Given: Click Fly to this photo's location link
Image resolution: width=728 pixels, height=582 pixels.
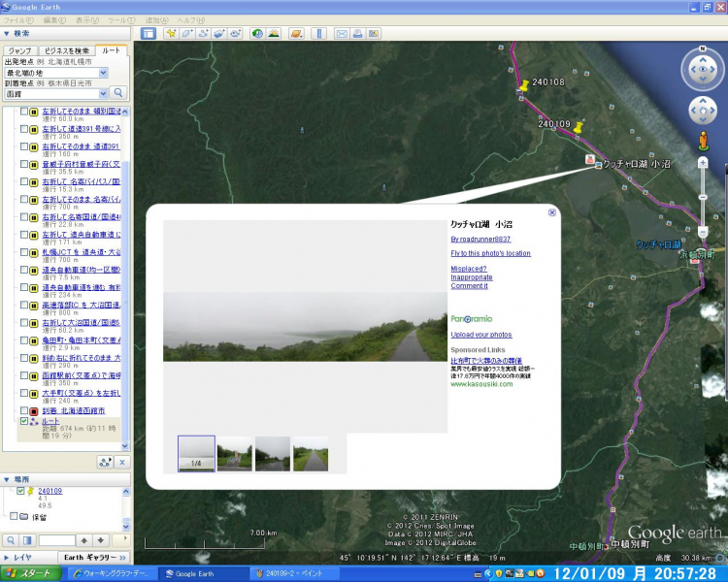Looking at the screenshot, I should tap(491, 253).
